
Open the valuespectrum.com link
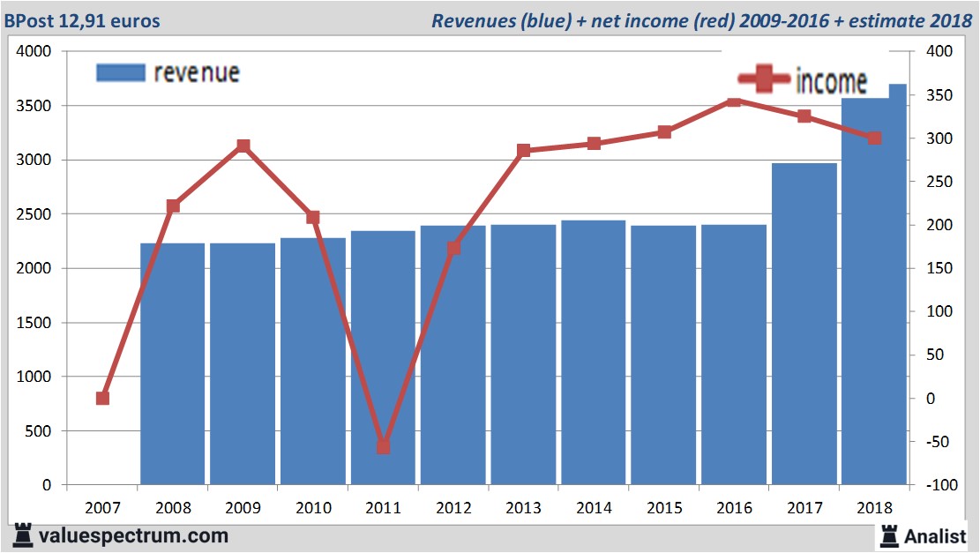pyautogui.click(x=134, y=535)
